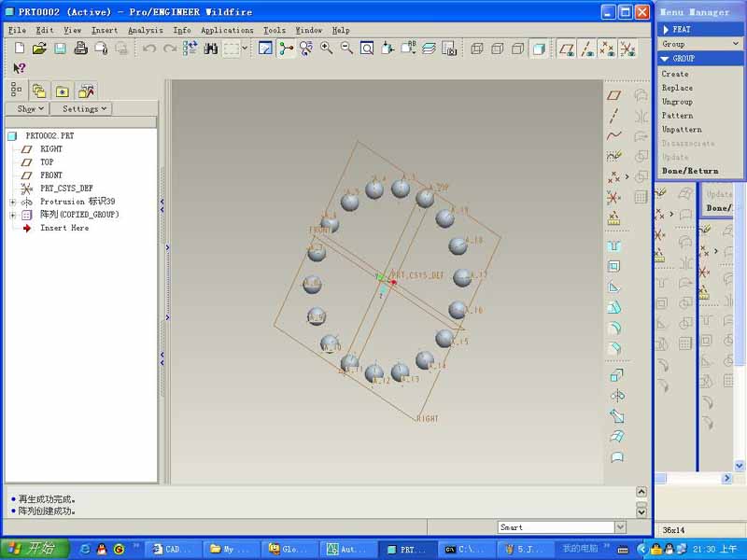
Task: Click Done/Return in the GROUP menu
Action: tap(690, 171)
